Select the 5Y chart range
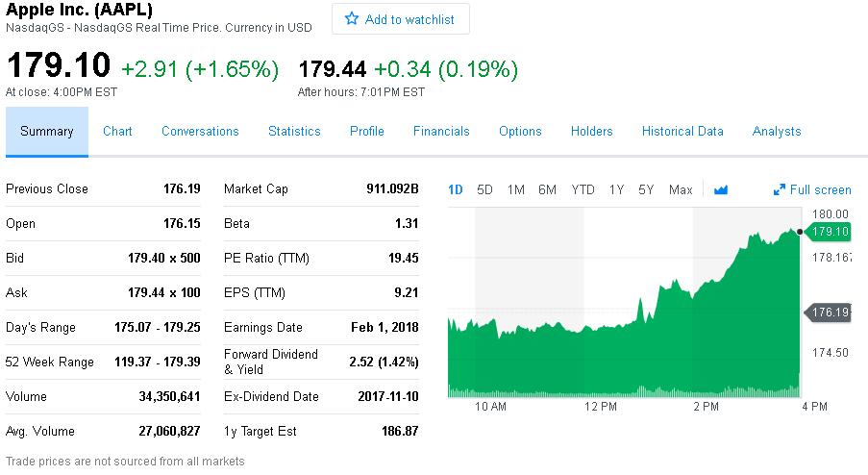 [646, 189]
